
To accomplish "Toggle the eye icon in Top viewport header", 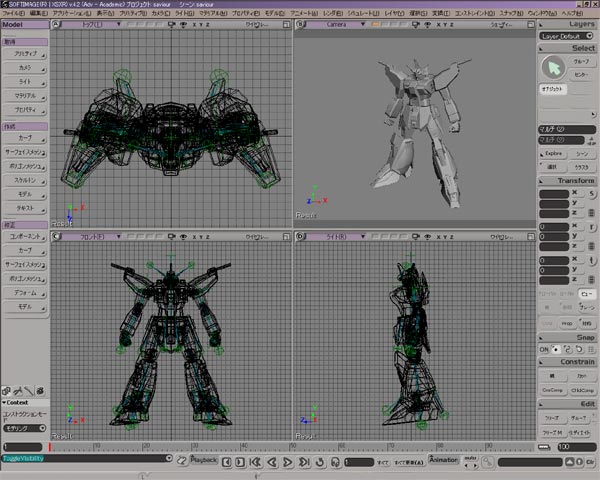I will click(x=184, y=24).
